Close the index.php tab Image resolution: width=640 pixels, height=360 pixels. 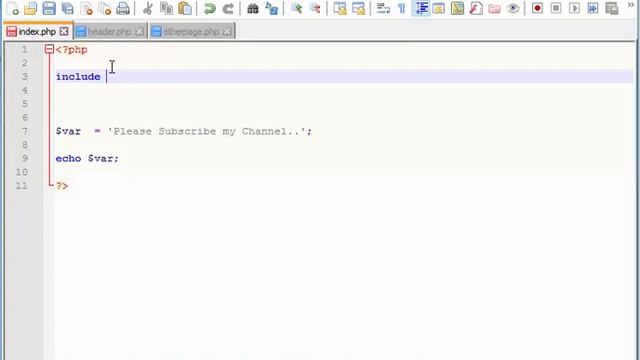click(64, 31)
